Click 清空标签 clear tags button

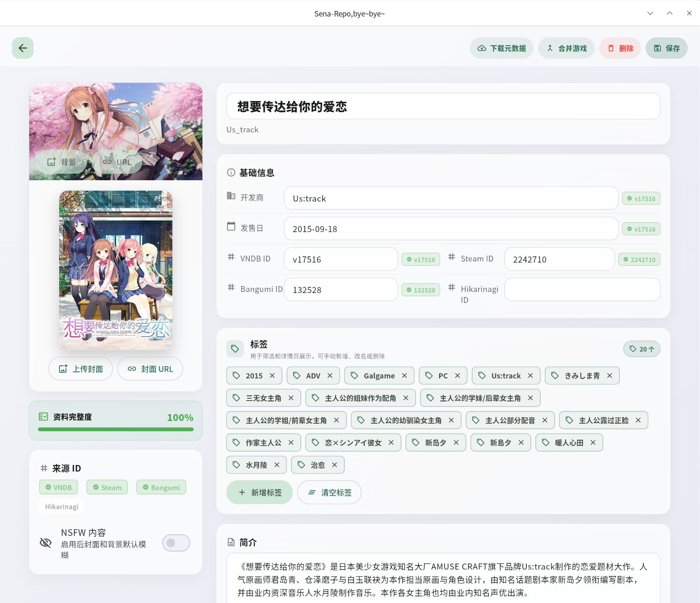[x=329, y=492]
